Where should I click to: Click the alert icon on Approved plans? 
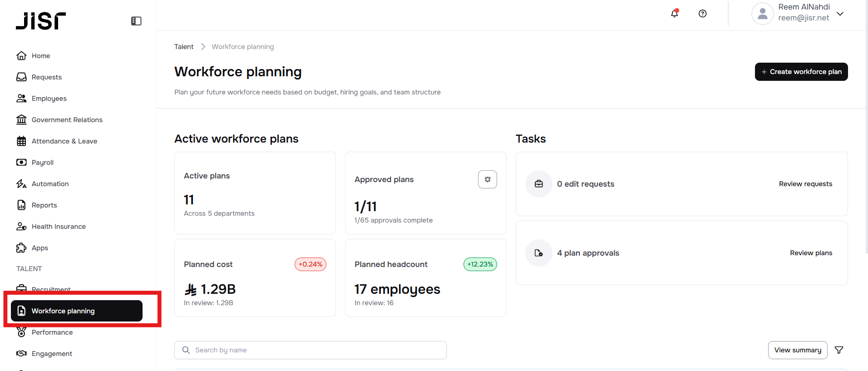pyautogui.click(x=487, y=179)
